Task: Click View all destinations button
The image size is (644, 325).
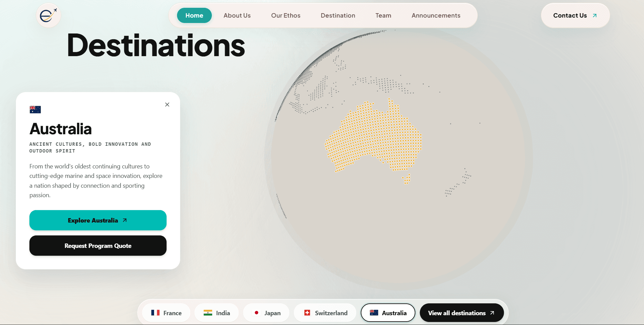Action: (462, 313)
